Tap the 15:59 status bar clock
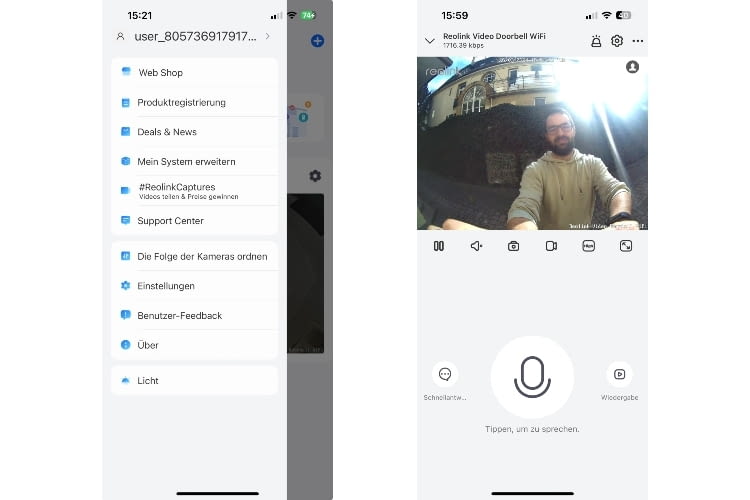Viewport: 750px width, 500px height. click(x=454, y=15)
